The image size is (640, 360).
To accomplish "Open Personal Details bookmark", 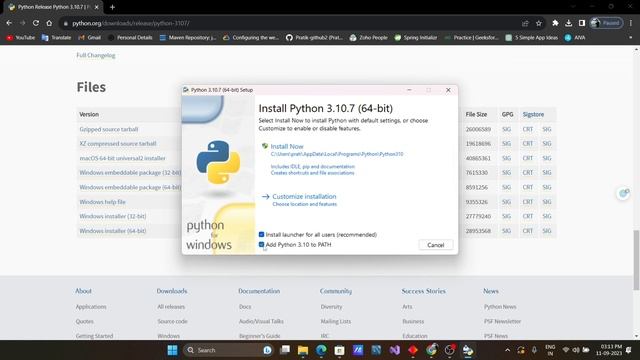I will tap(130, 38).
